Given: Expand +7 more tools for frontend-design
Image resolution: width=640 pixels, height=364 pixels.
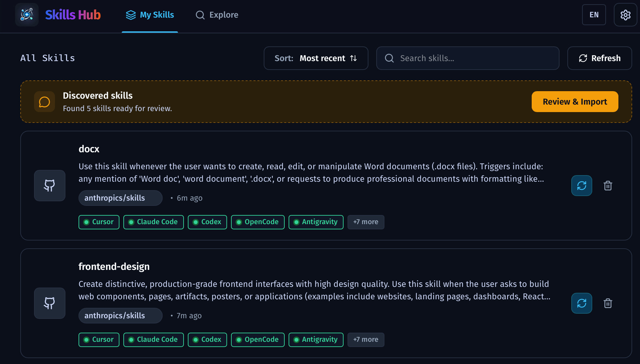Looking at the screenshot, I should (x=365, y=340).
